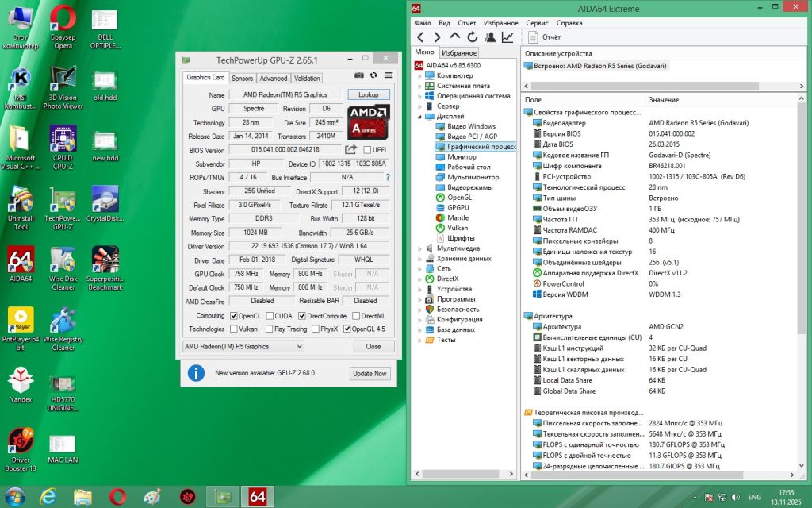812x508 pixels.
Task: Click GPU-Z refresh icon
Action: 373,75
